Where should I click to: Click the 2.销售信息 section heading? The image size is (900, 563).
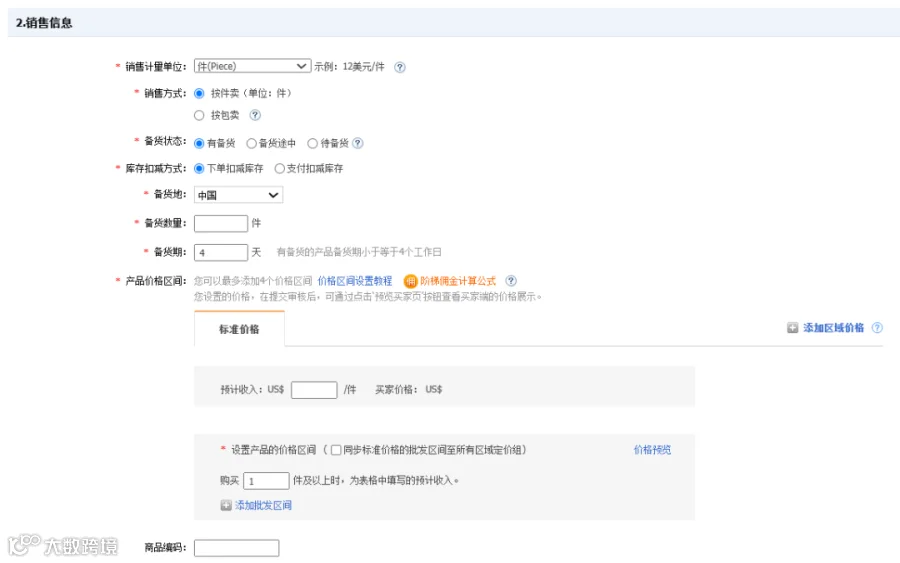pyautogui.click(x=44, y=23)
